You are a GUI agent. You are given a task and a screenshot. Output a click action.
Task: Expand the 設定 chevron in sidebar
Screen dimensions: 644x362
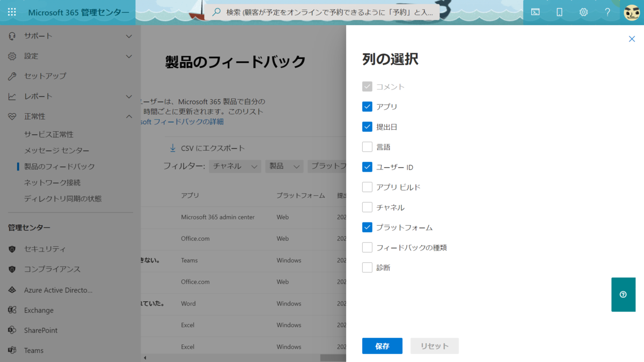coord(129,56)
